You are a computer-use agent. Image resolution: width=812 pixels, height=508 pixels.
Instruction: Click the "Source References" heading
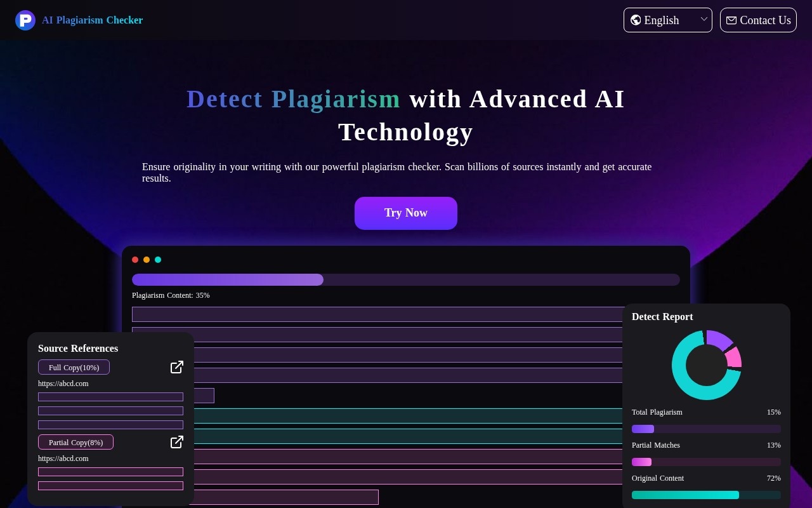(78, 349)
